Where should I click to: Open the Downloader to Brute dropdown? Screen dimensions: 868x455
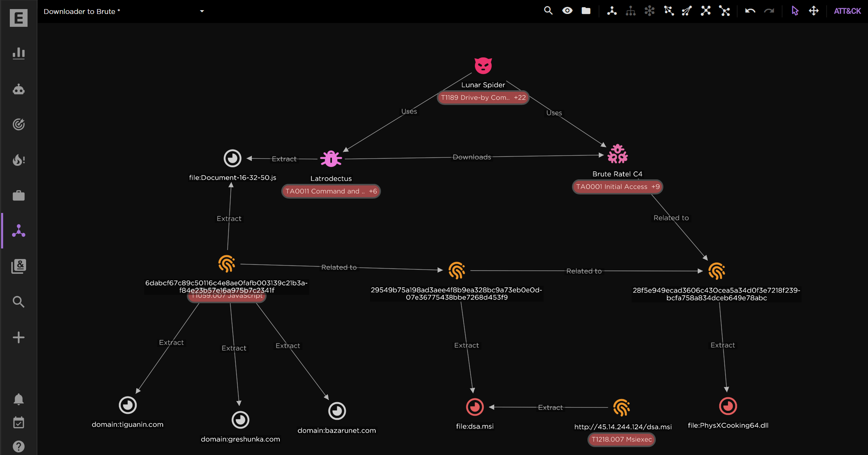point(202,11)
